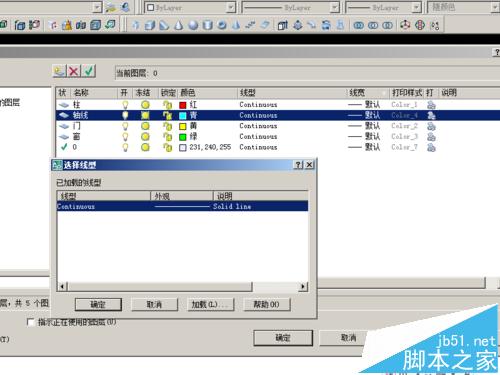Click the green color swatch of layer 窗
Viewport: 500px width, 375px height.
click(x=182, y=137)
